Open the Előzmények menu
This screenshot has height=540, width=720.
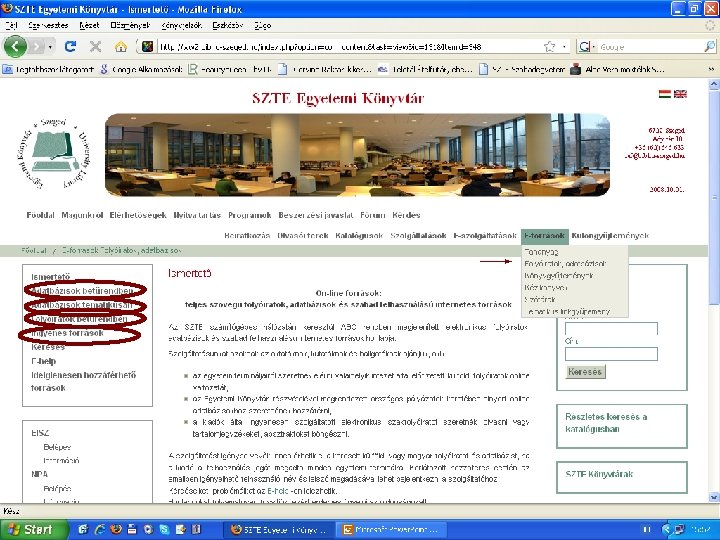(x=130, y=26)
